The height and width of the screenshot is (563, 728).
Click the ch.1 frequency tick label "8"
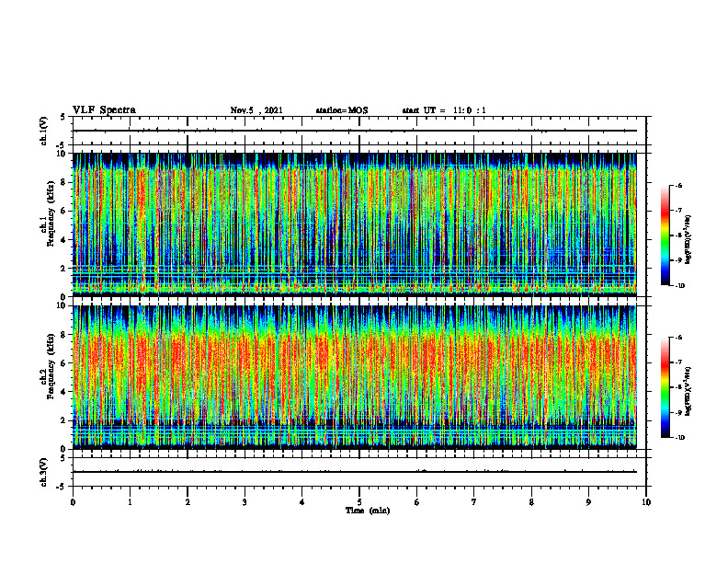63,182
